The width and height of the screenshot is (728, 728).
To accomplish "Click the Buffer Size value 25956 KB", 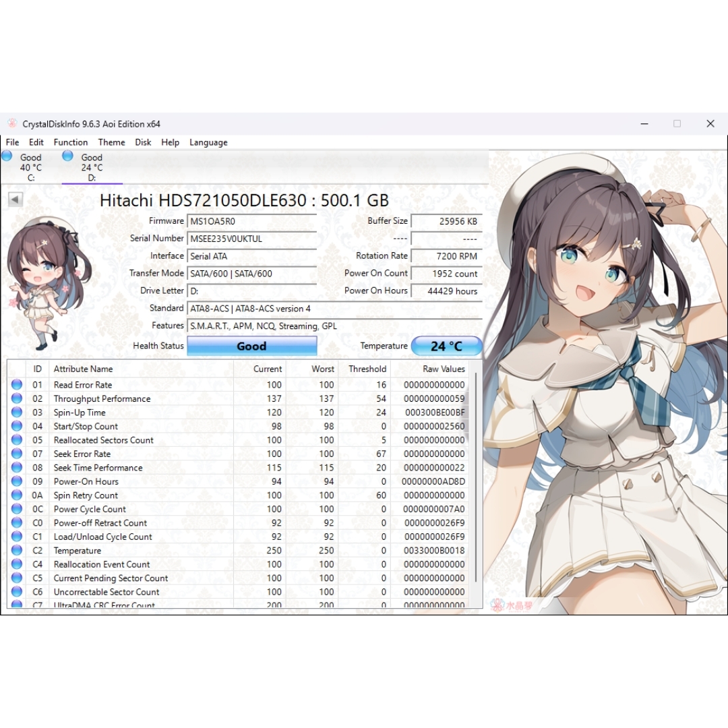I will click(x=447, y=222).
